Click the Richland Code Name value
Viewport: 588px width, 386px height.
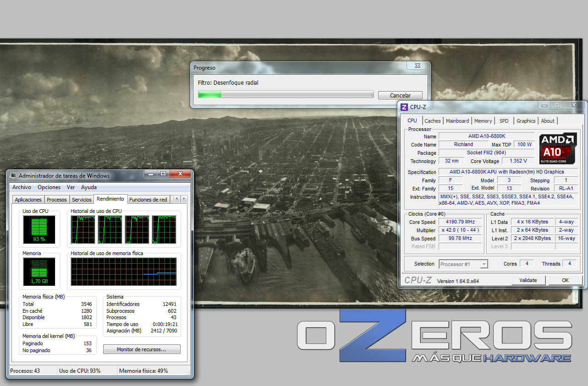point(463,145)
